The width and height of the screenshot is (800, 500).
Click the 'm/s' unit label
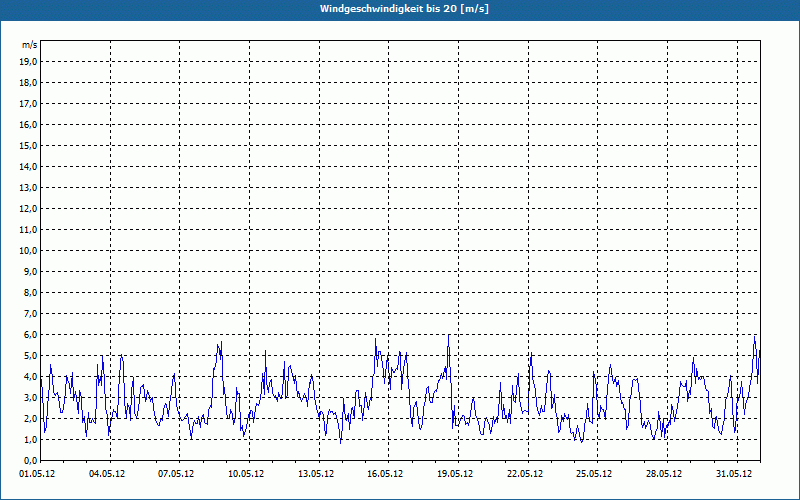30,45
